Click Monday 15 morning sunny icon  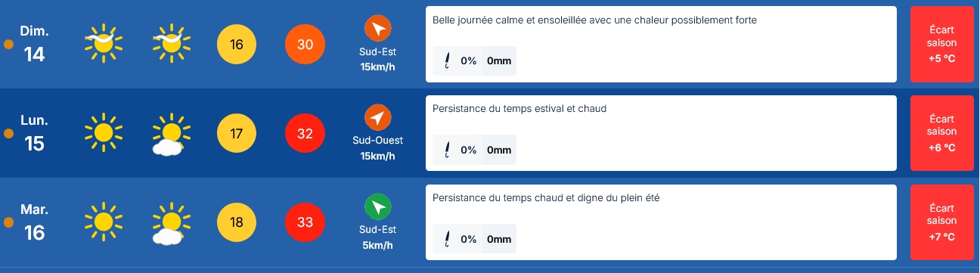(x=103, y=133)
